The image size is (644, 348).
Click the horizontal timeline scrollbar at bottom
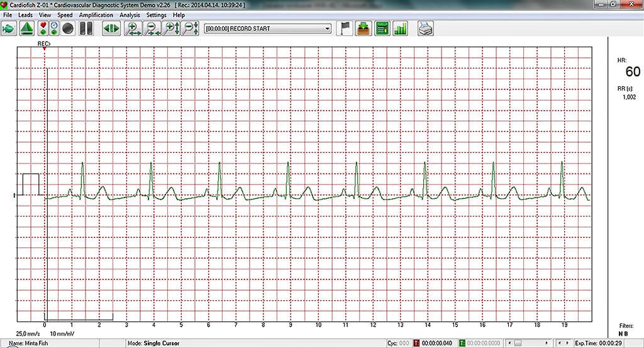[530, 343]
